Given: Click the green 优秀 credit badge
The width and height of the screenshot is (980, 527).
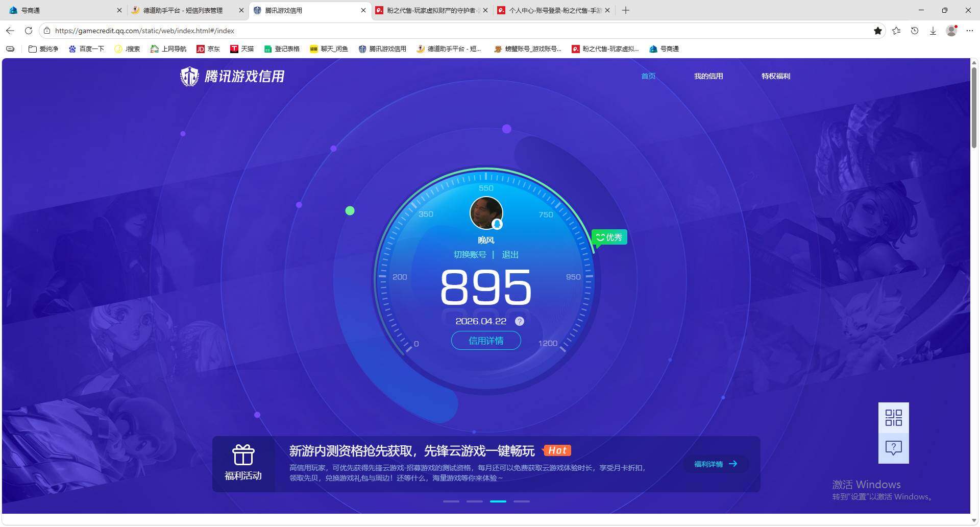Looking at the screenshot, I should [608, 236].
